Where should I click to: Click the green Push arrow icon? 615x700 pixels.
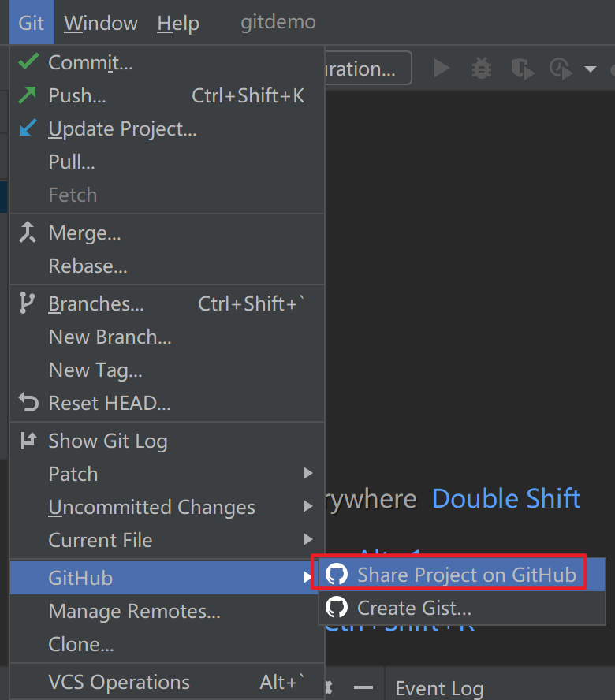(x=28, y=95)
